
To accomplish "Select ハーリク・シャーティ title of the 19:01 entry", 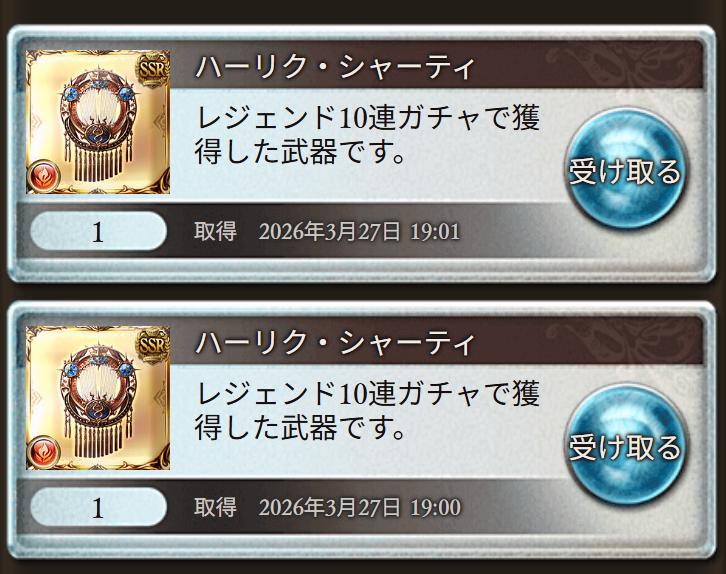I will (335, 67).
